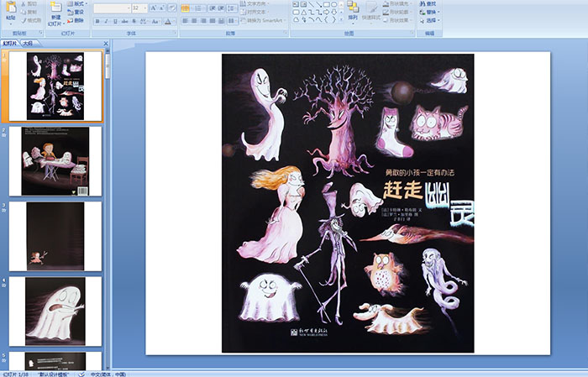The width and height of the screenshot is (588, 377).
Task: Click the Paste (粘贴) icon
Action: click(x=11, y=8)
